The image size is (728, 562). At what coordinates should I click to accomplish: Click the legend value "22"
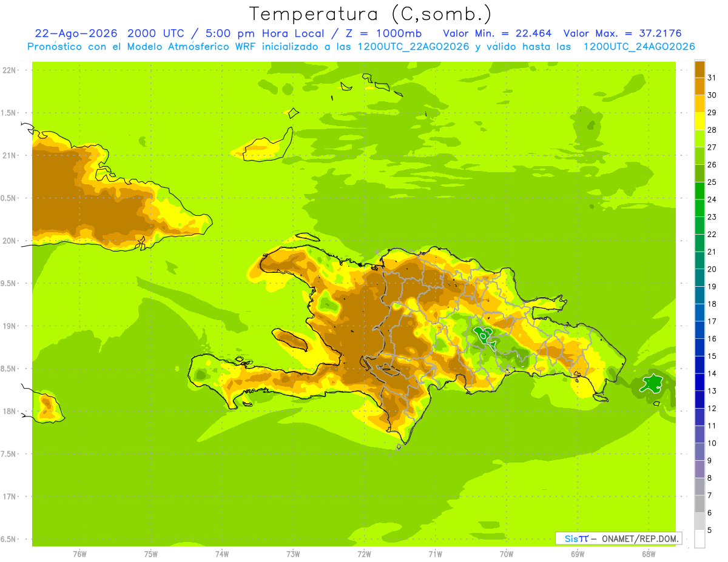pos(712,234)
